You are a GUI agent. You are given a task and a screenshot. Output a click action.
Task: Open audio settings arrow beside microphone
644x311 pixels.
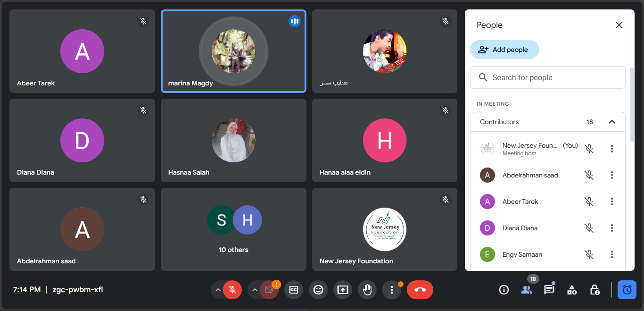pos(217,290)
